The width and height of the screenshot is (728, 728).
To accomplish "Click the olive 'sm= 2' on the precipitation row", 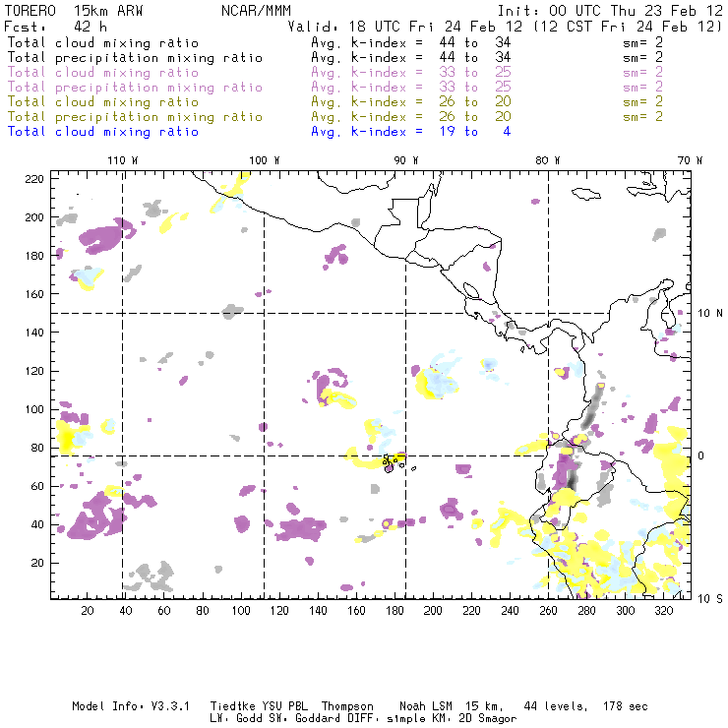I will pos(642,116).
